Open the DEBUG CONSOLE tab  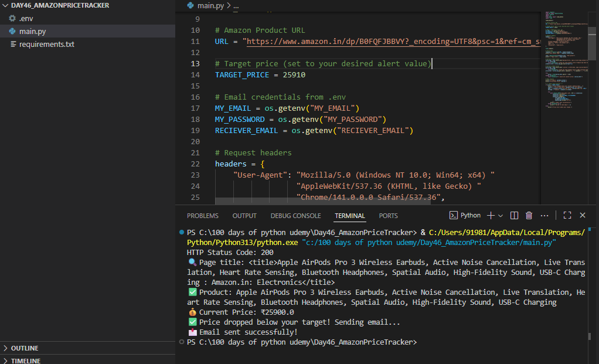pyautogui.click(x=295, y=216)
